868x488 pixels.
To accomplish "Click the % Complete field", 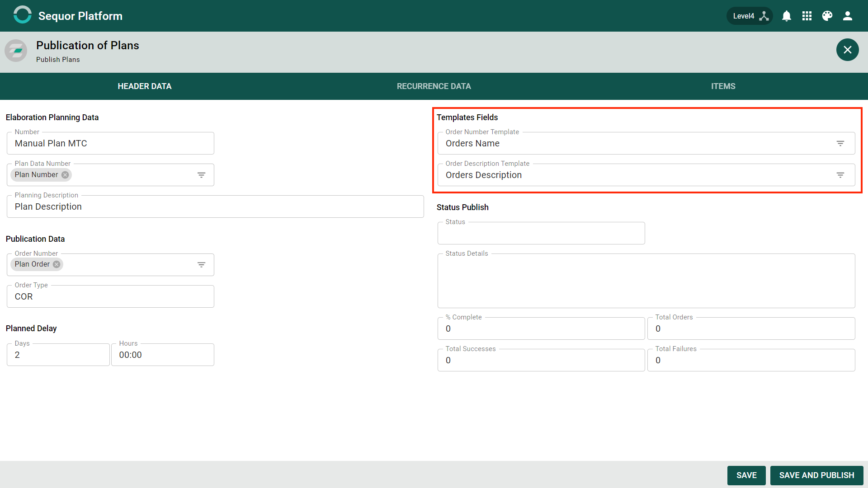I will tap(541, 328).
